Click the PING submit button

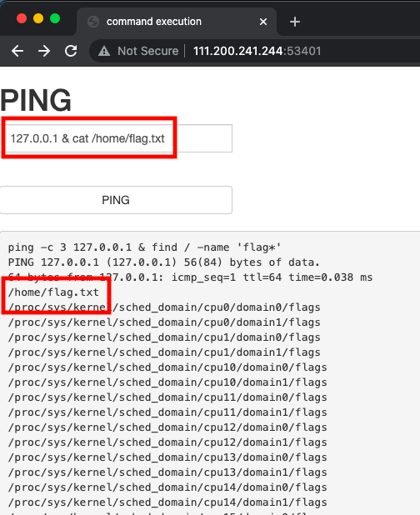(116, 200)
